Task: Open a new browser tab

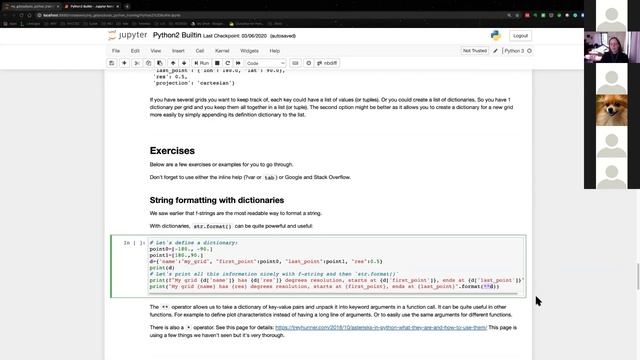Action: [x=127, y=6]
